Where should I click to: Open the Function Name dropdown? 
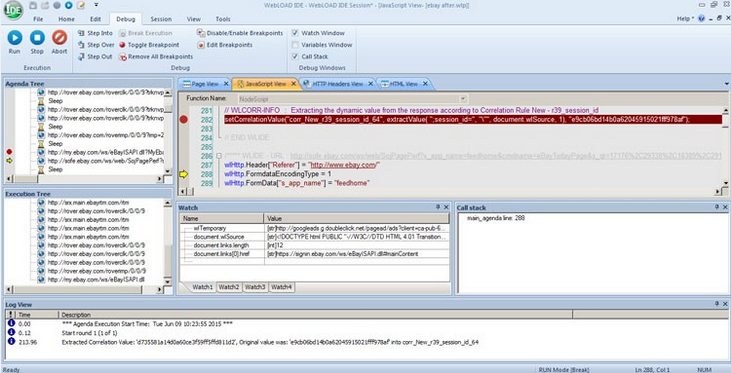click(x=462, y=99)
